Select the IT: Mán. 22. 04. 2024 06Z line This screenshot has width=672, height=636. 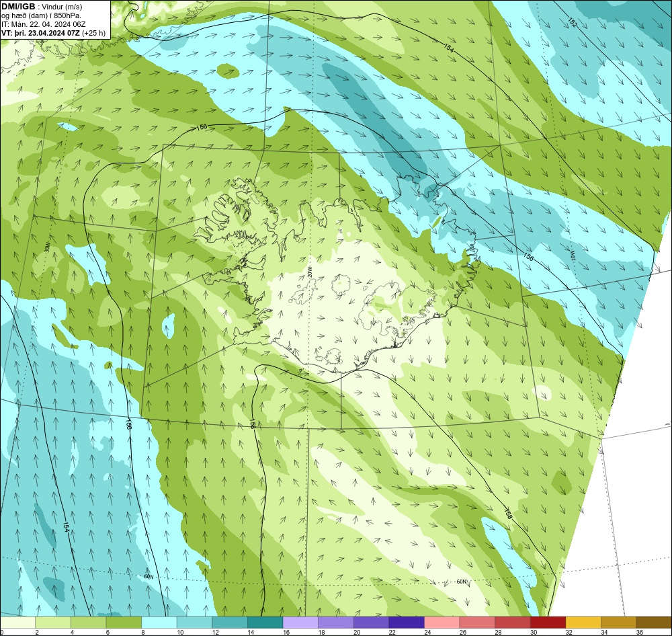click(43, 24)
